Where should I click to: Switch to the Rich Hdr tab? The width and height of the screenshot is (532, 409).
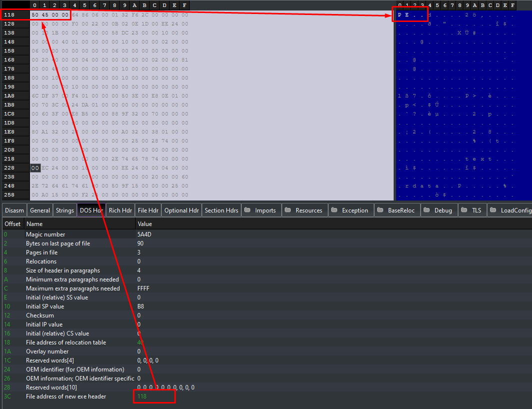click(120, 210)
